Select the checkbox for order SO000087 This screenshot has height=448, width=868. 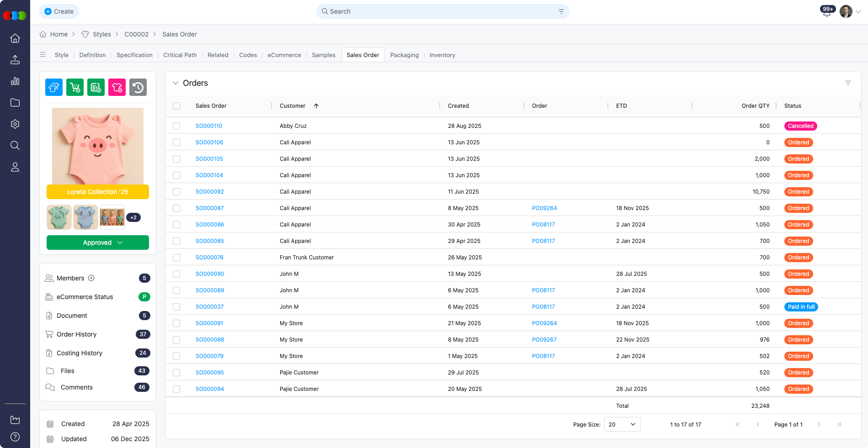[176, 208]
